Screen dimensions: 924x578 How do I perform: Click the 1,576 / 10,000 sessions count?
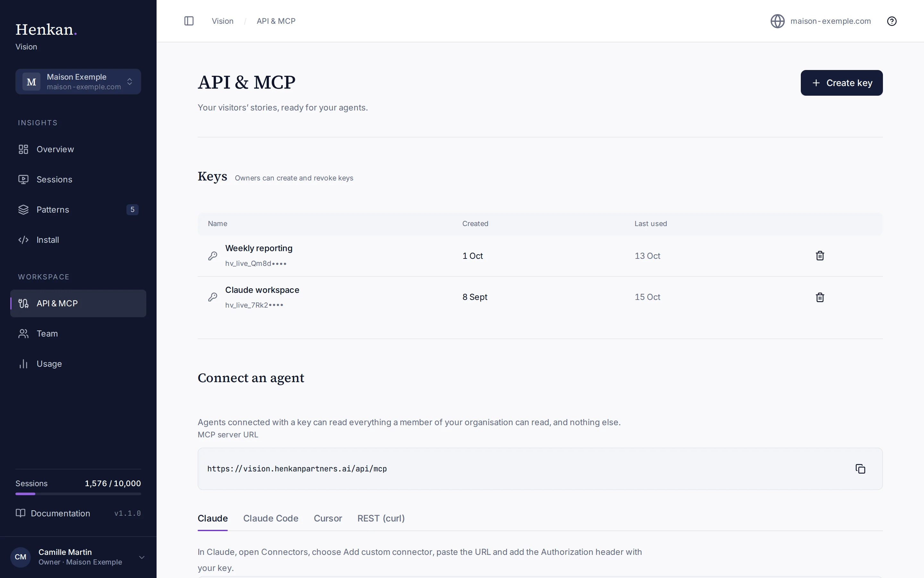coord(113,483)
